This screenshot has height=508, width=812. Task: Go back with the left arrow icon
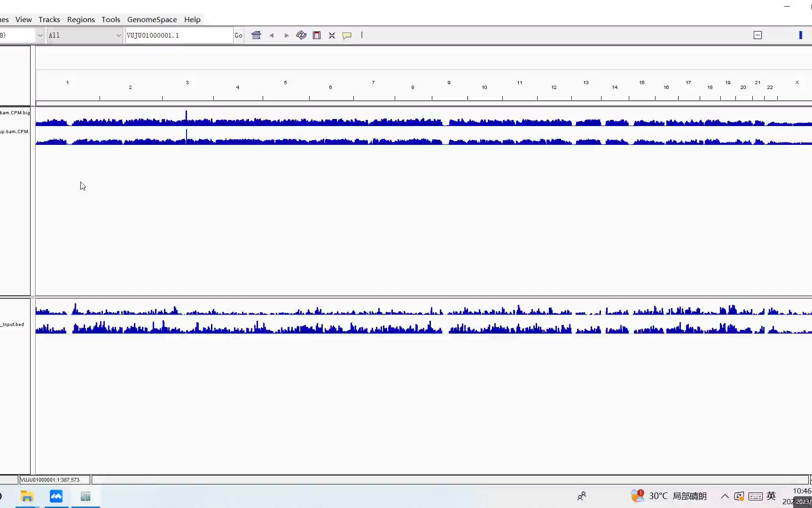pyautogui.click(x=272, y=35)
